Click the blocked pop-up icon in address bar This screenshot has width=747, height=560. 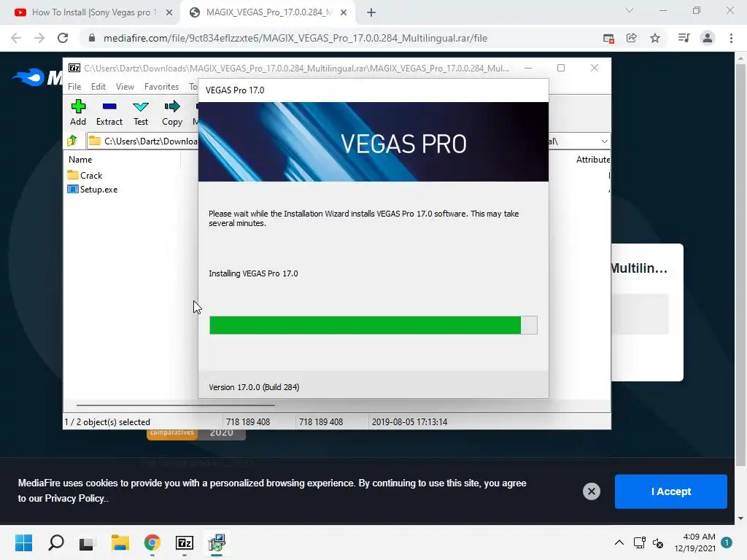point(608,38)
